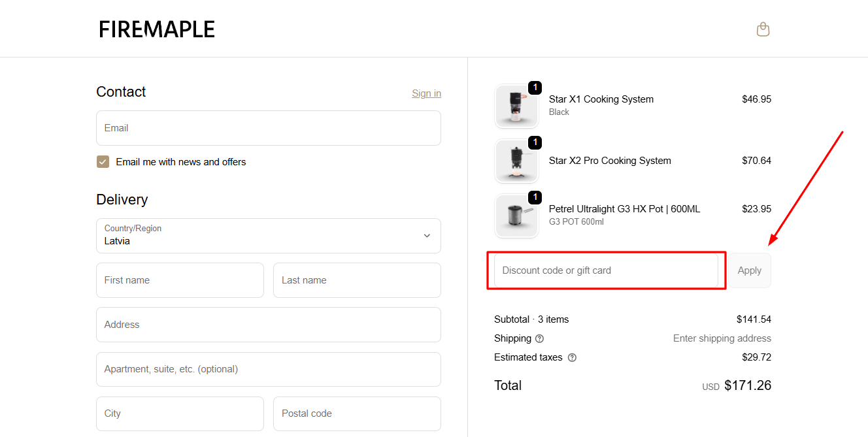Click the $171.26 total amount
Screen dimensions: 868x437
(748, 385)
